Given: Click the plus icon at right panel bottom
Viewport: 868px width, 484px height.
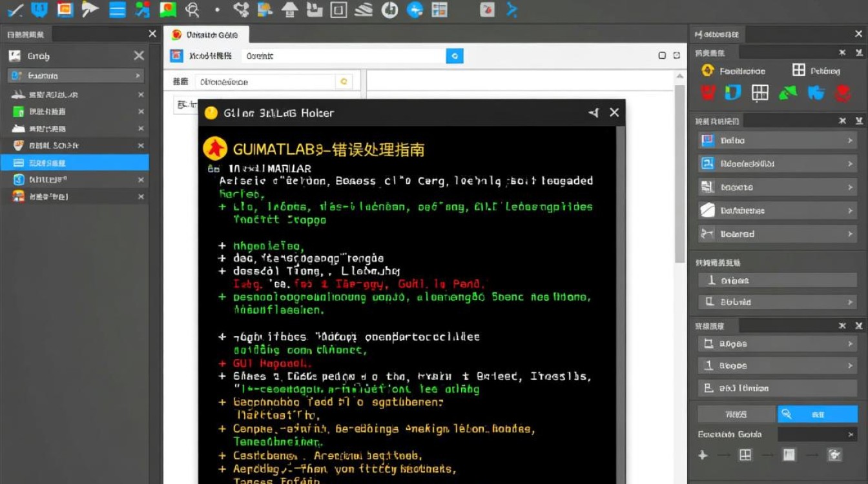Looking at the screenshot, I should click(x=703, y=455).
